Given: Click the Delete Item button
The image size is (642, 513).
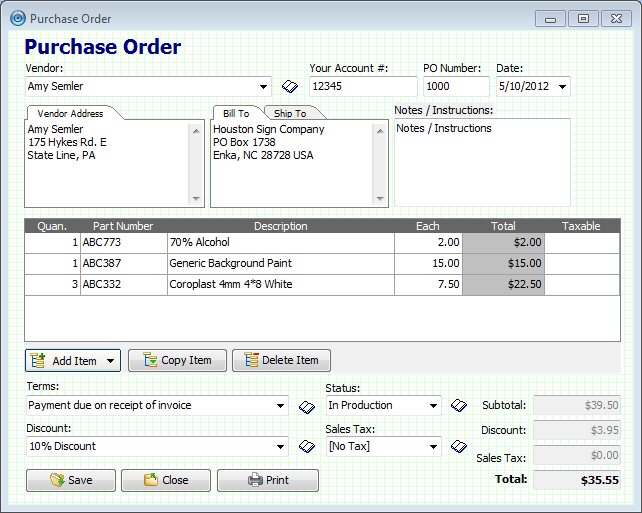Looking at the screenshot, I should tap(281, 361).
